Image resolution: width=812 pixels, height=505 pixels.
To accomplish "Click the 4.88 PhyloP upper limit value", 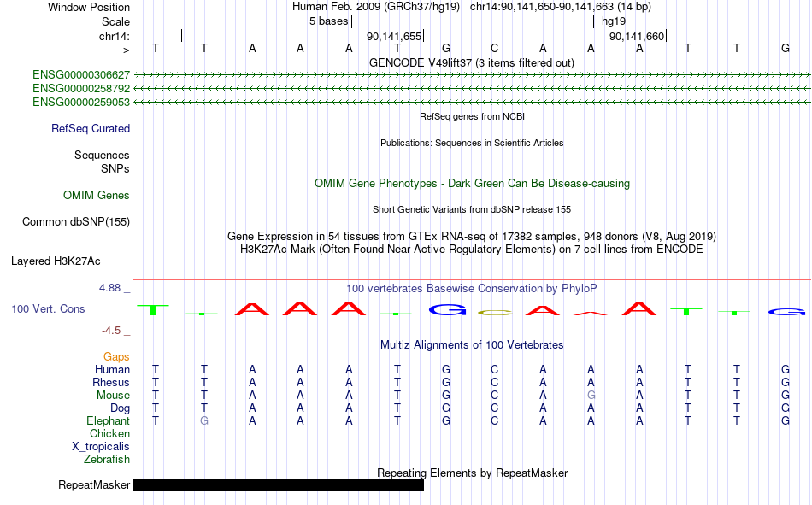I will pyautogui.click(x=110, y=288).
